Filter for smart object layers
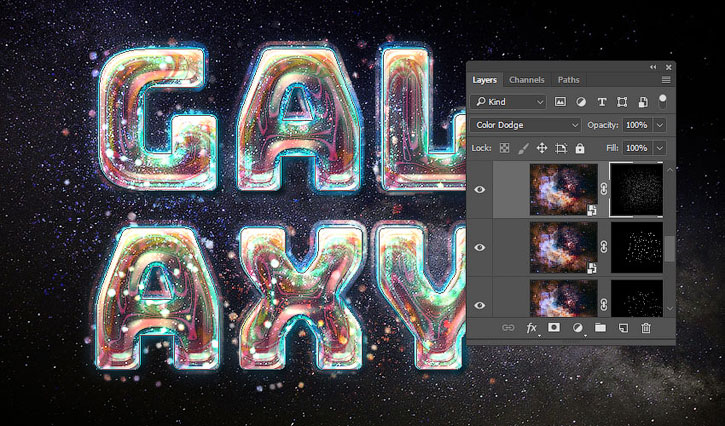The image size is (725, 426). click(x=643, y=102)
